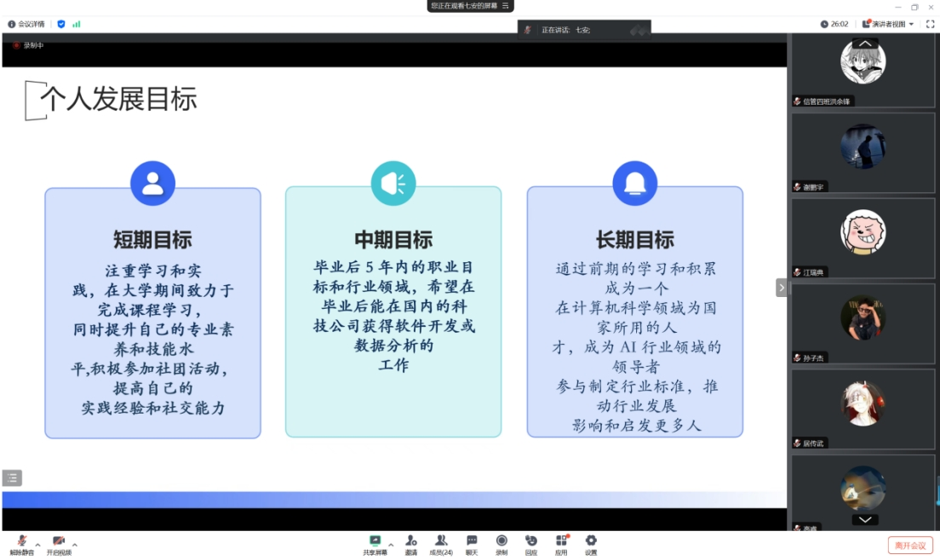The height and width of the screenshot is (560, 940).
Task: Click the 录制 record icon
Action: 502,541
